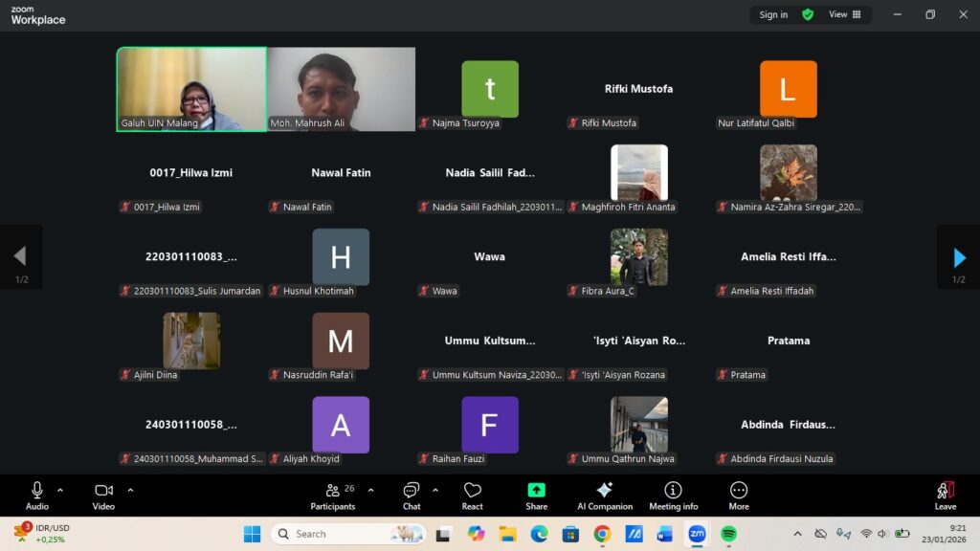
Task: Expand audio settings caret
Action: [x=60, y=490]
